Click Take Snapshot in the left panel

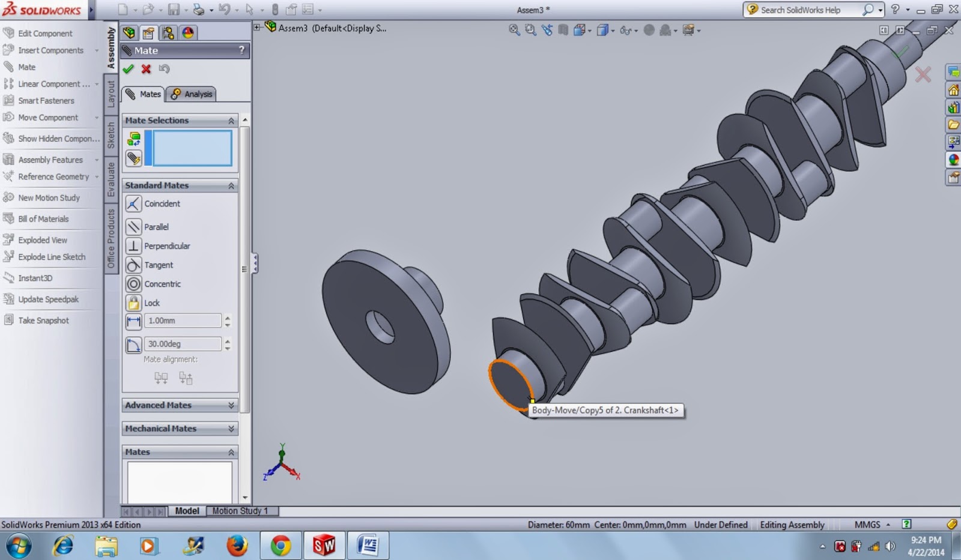tap(42, 320)
